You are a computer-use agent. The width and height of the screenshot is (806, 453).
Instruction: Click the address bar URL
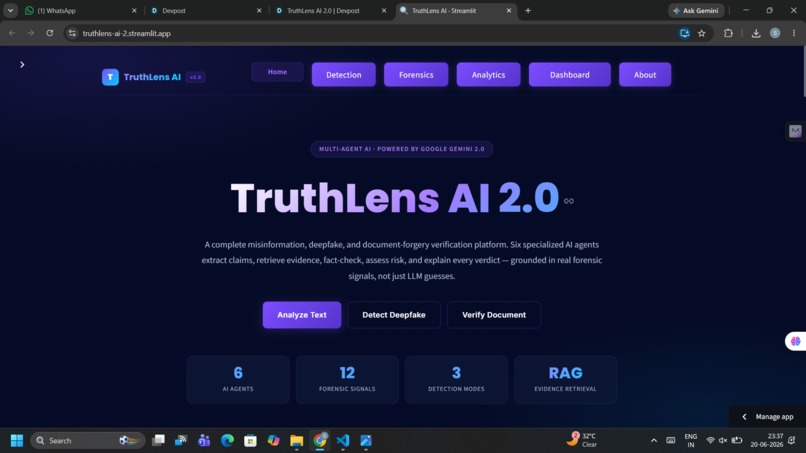click(x=126, y=33)
